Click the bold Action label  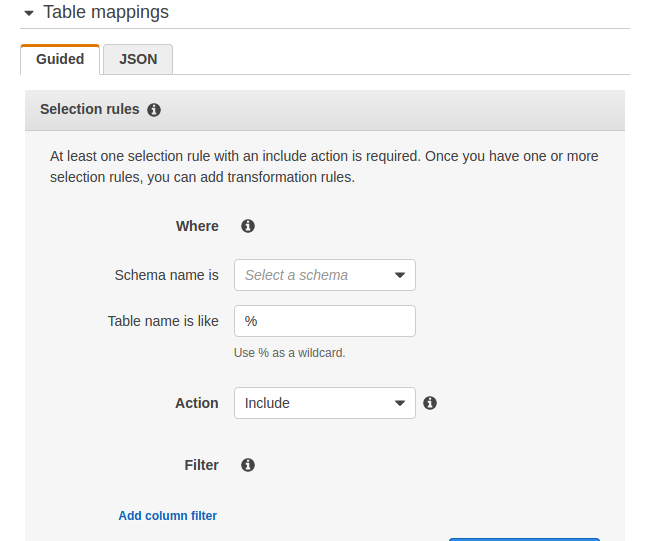click(x=196, y=403)
